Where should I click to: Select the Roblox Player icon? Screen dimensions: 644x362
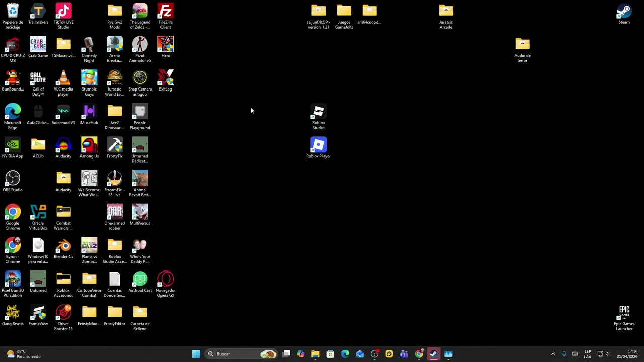[318, 148]
